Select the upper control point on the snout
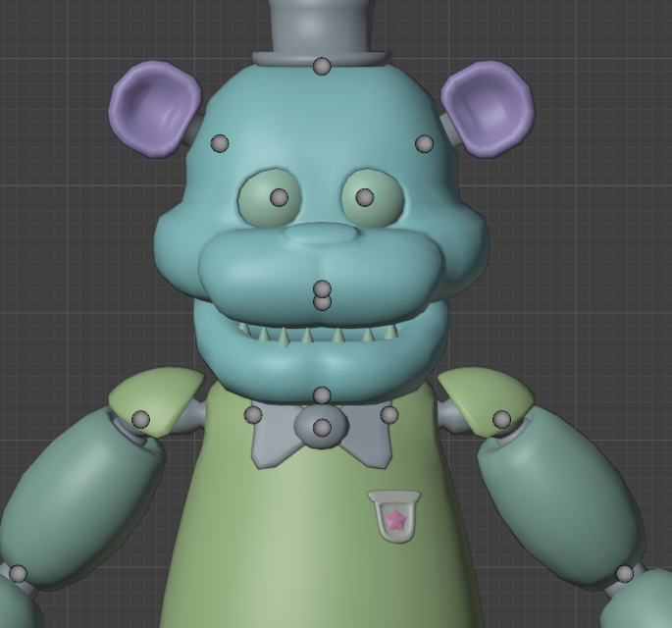 323,288
